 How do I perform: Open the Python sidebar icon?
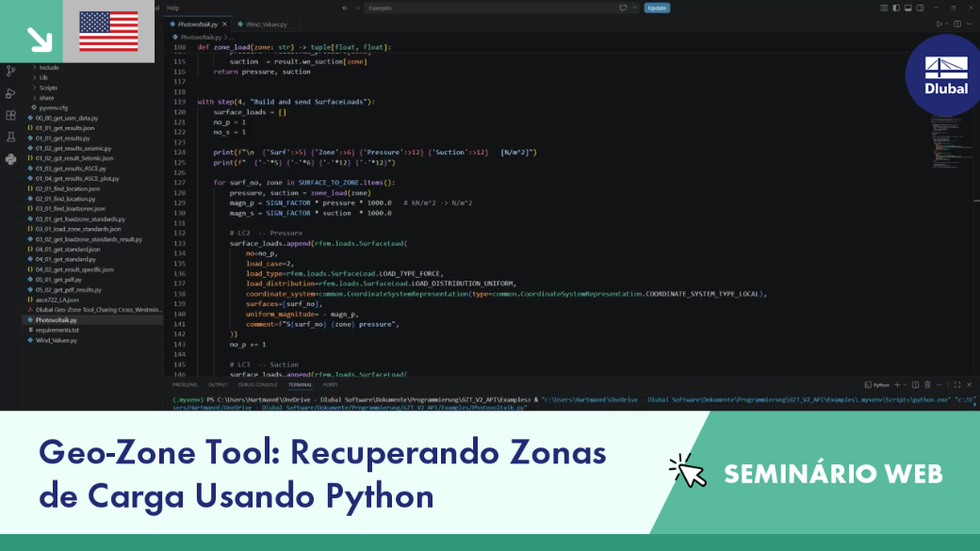tap(10, 159)
